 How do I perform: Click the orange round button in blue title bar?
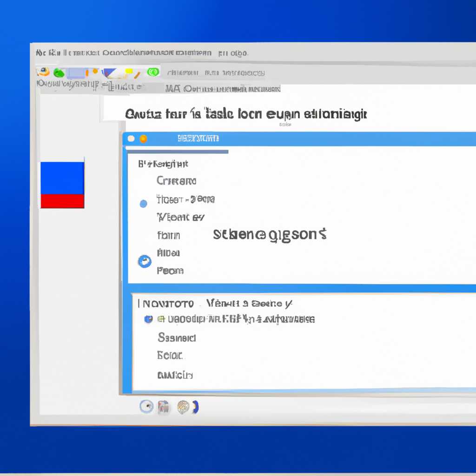click(143, 139)
